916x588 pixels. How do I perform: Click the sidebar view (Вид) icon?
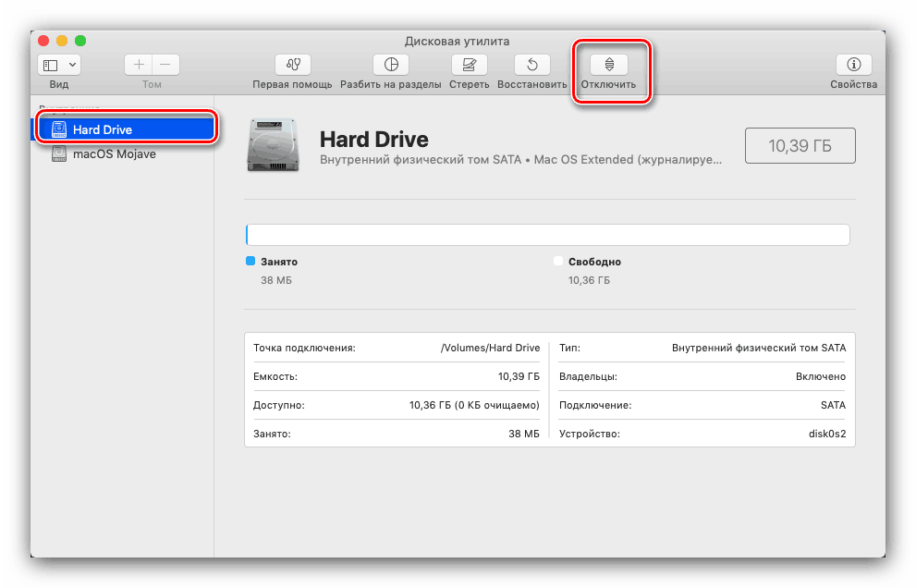(52, 65)
